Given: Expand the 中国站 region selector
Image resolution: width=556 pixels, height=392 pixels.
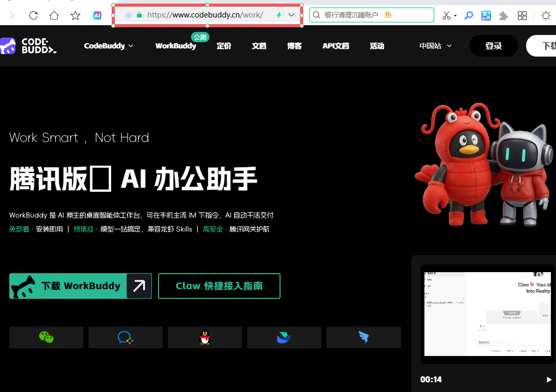Looking at the screenshot, I should (x=436, y=46).
